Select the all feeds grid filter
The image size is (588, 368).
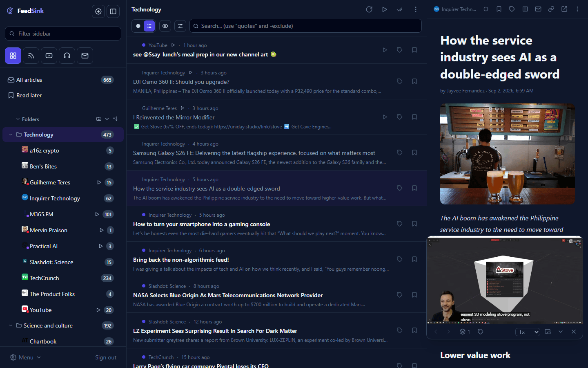13,56
